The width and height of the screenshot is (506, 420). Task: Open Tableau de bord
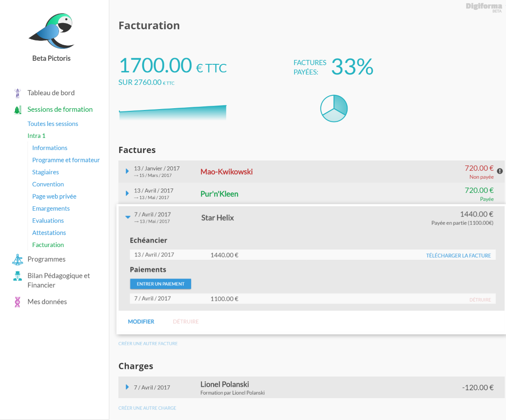[x=51, y=93]
